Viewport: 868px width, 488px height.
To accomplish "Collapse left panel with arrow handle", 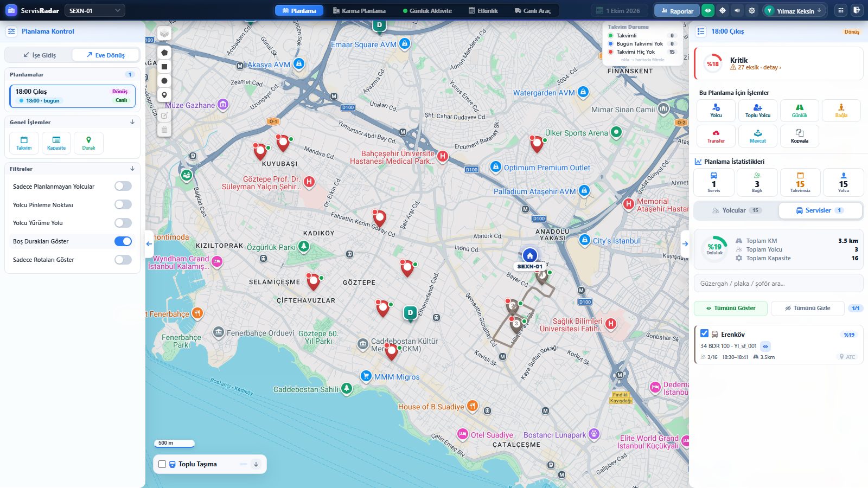I will 149,244.
